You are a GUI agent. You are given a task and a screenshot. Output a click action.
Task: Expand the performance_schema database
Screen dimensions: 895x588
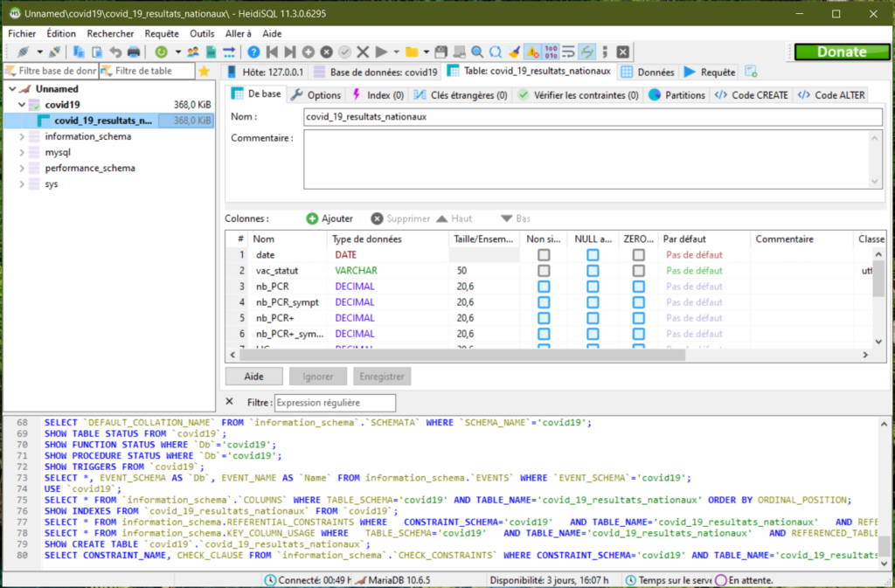coord(22,169)
